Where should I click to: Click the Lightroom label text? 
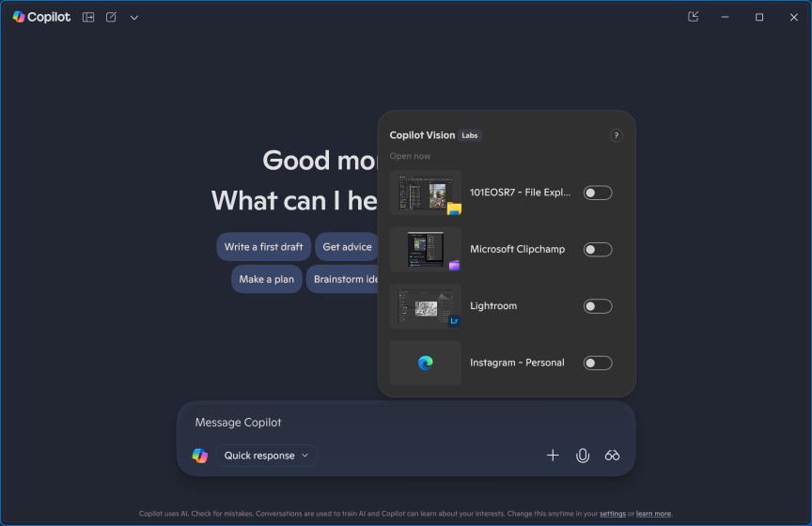point(493,306)
